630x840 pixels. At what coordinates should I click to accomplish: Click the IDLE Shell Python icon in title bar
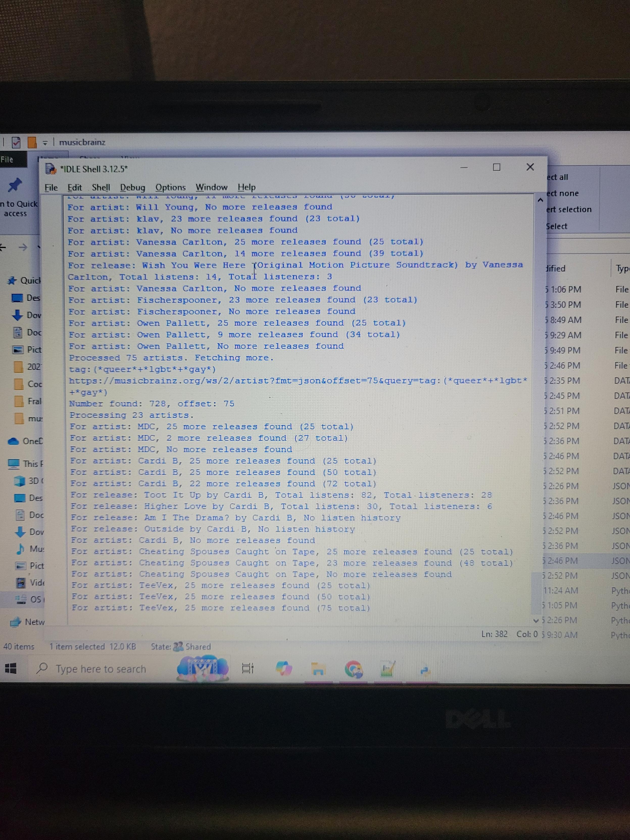coord(51,169)
